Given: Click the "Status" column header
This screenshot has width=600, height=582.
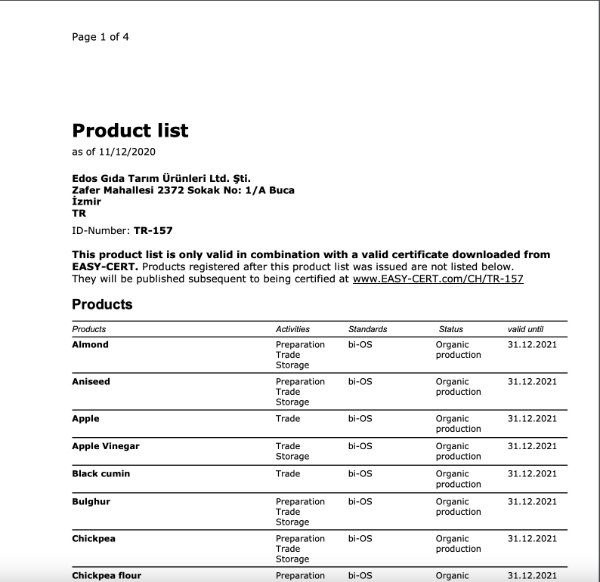Looking at the screenshot, I should point(451,329).
